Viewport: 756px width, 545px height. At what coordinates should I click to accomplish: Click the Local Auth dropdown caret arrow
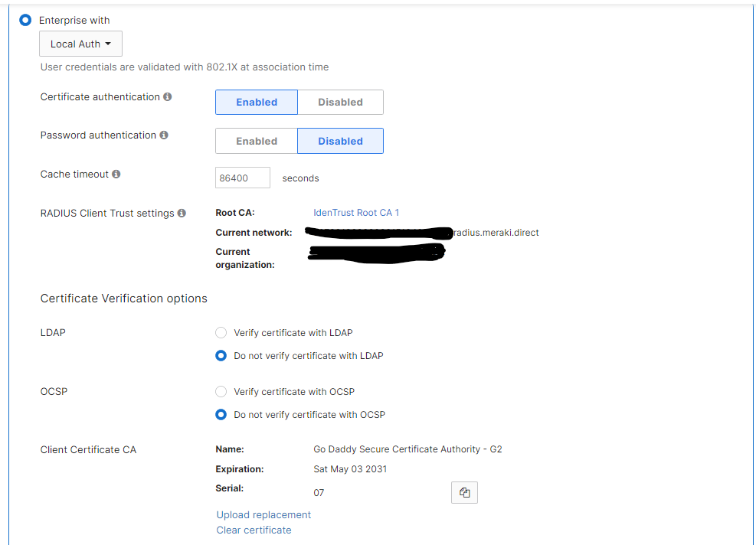pos(108,44)
